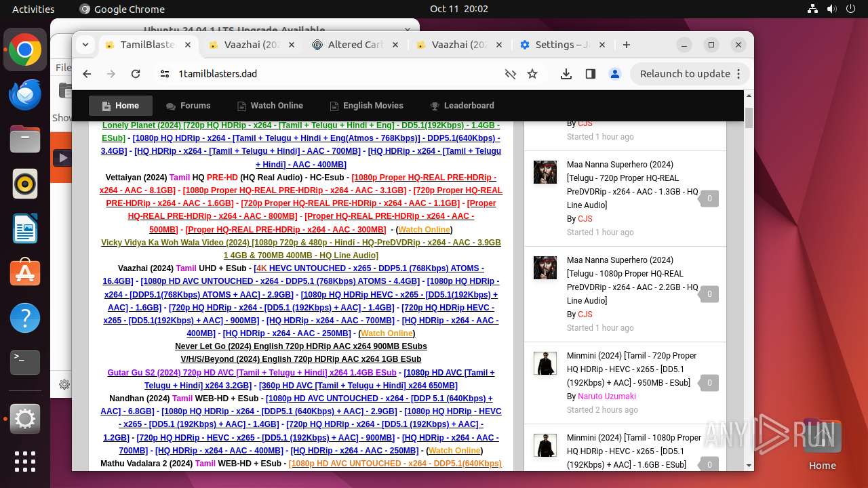868x488 pixels.
Task: Open Maa Nanna Superhero 1080p 2.2GB topic
Action: click(632, 280)
